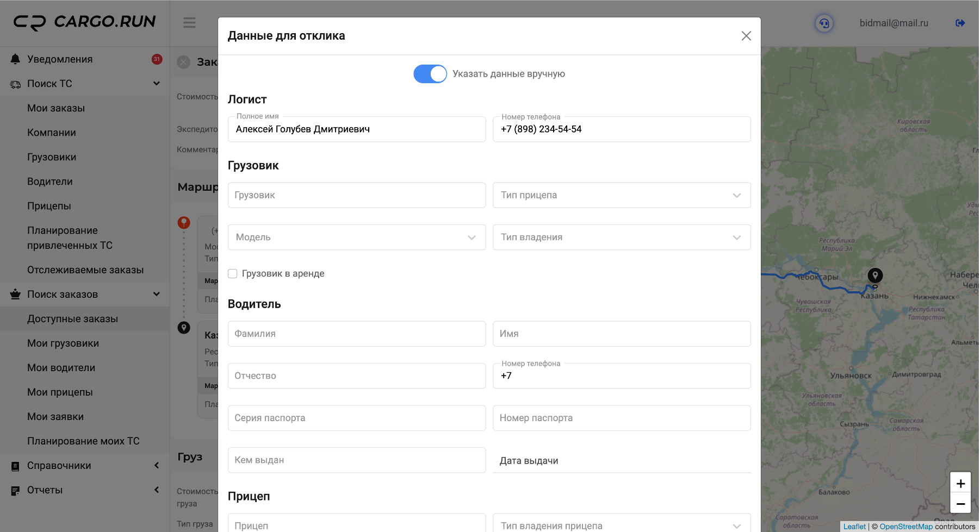Open the 'Тип прицепа' dropdown
Viewport: 980px width, 532px height.
[621, 195]
